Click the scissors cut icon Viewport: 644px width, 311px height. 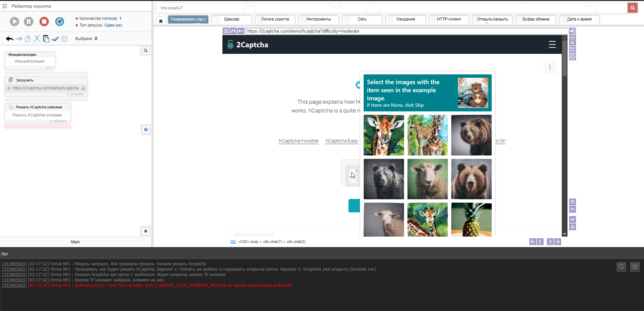37,39
